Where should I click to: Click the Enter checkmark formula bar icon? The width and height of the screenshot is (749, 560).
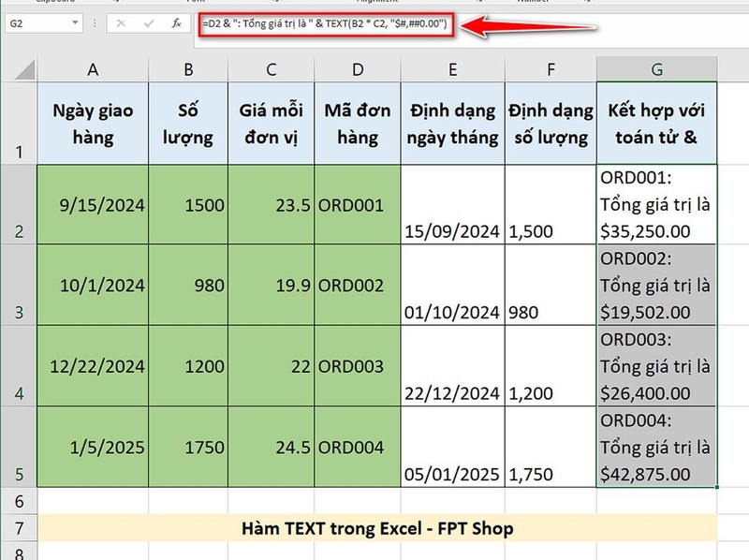click(x=149, y=23)
